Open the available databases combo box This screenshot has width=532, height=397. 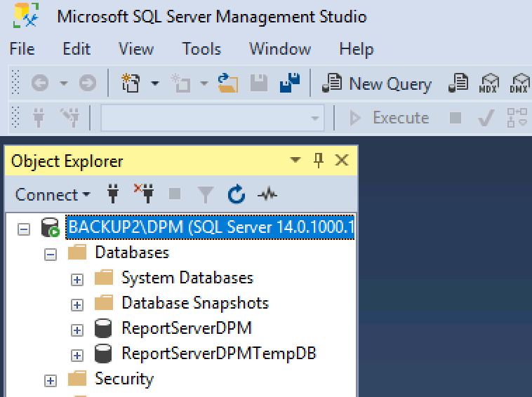pos(213,118)
